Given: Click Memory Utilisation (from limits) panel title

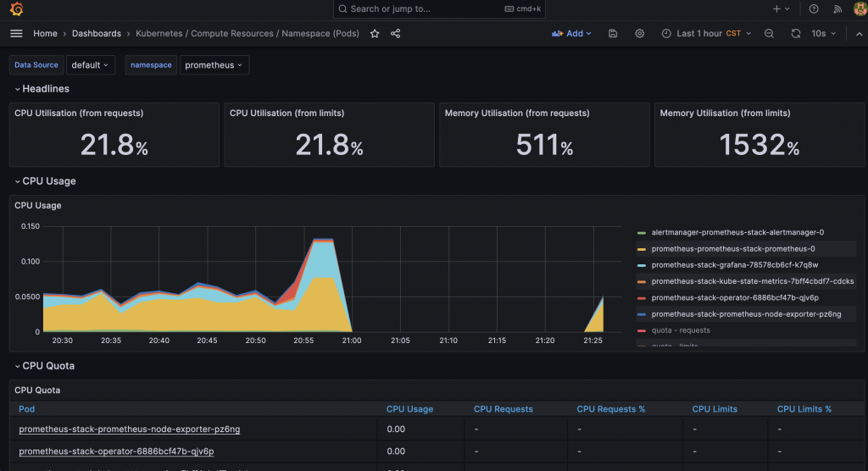Looking at the screenshot, I should click(x=725, y=113).
